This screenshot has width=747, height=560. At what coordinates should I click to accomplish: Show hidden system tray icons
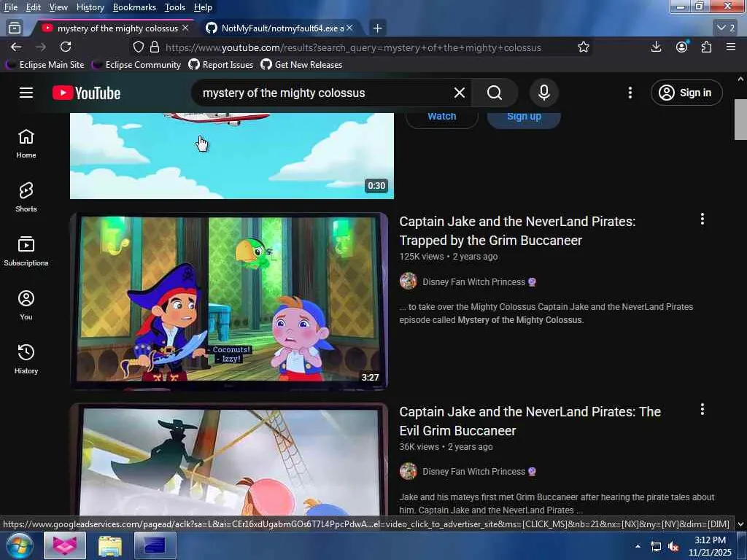tap(638, 546)
